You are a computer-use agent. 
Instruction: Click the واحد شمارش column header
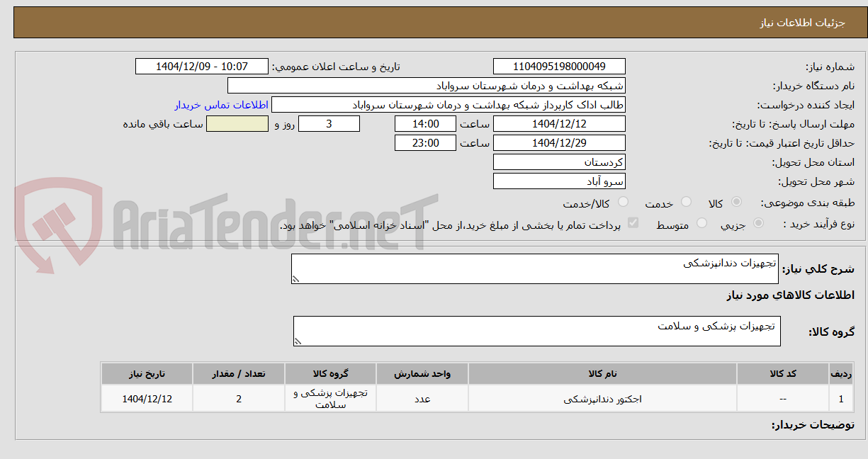tap(422, 373)
